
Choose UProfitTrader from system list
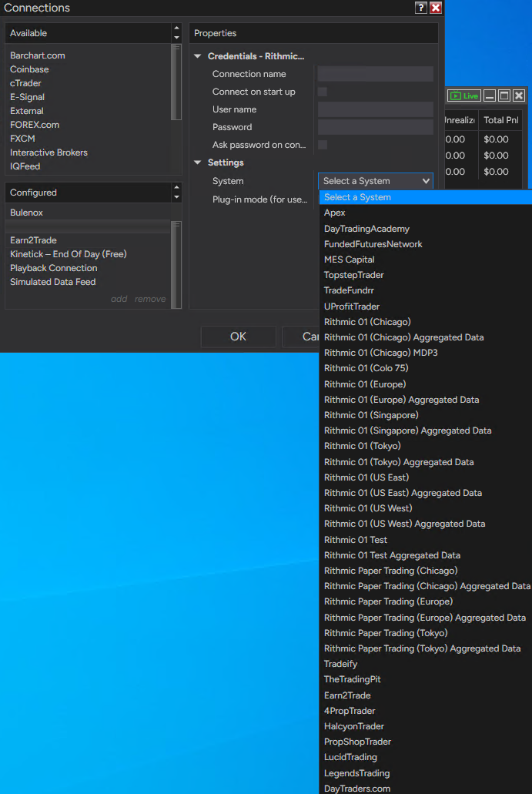click(x=352, y=307)
